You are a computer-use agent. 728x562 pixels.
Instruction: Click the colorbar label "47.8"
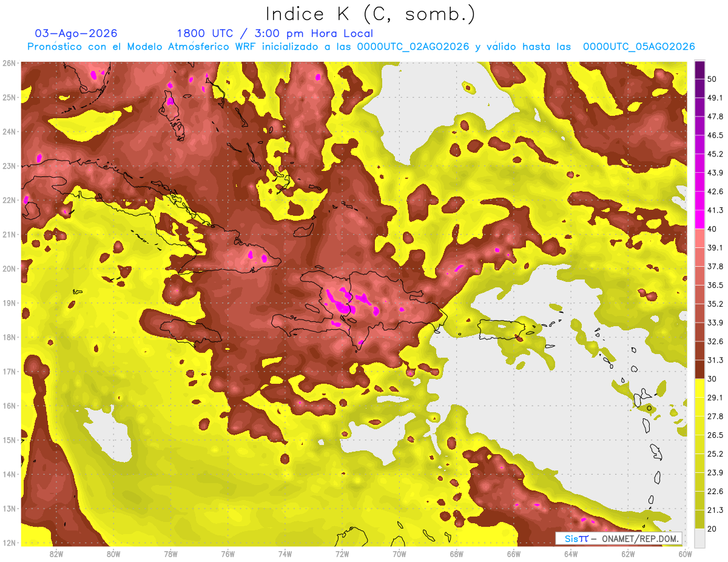click(715, 117)
